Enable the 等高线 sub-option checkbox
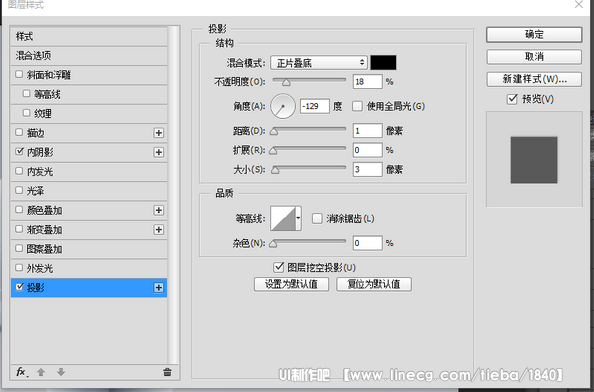594x392 pixels. click(x=26, y=94)
